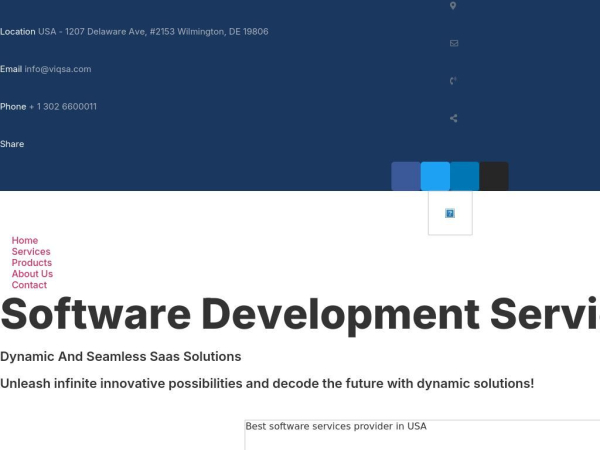
Task: Click the Email label
Action: 11,69
